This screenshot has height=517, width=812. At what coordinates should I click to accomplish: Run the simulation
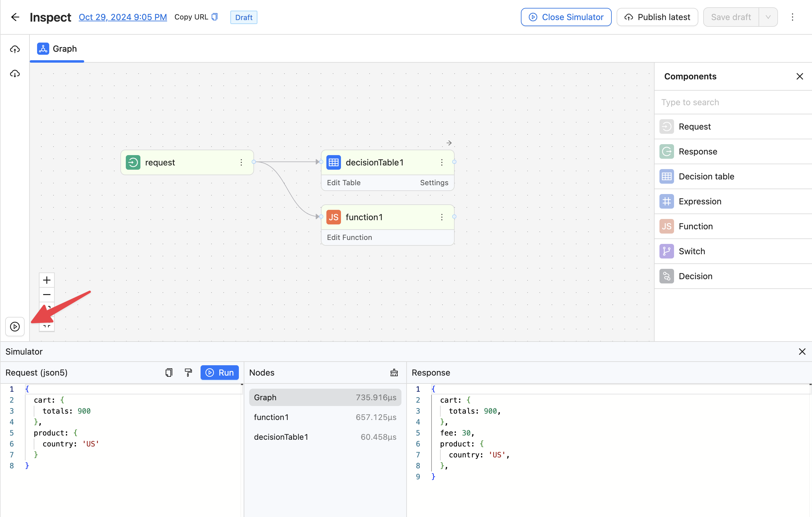pyautogui.click(x=219, y=373)
